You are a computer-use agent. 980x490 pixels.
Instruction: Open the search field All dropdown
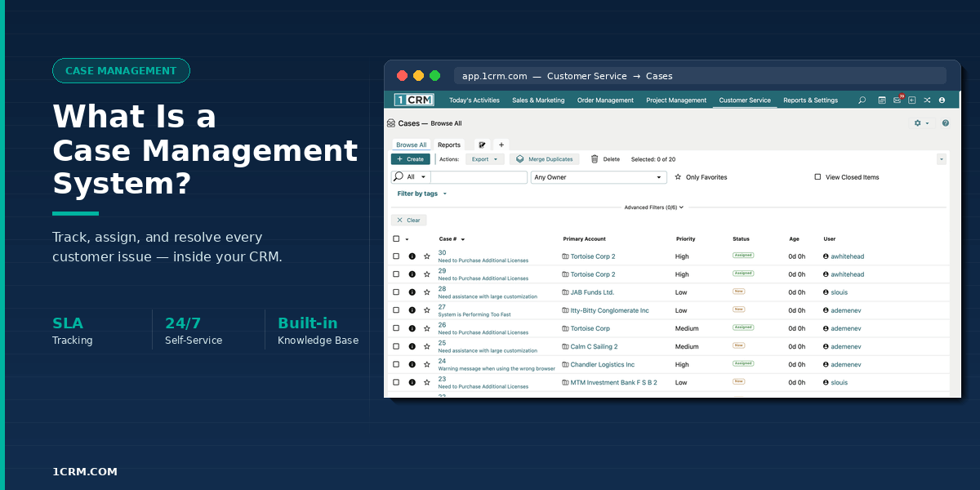click(410, 177)
